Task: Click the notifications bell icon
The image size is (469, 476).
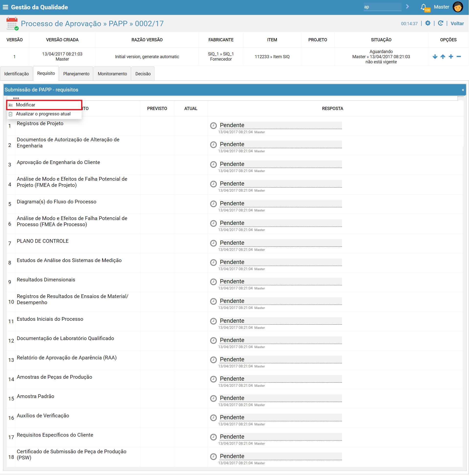Action: pyautogui.click(x=423, y=7)
